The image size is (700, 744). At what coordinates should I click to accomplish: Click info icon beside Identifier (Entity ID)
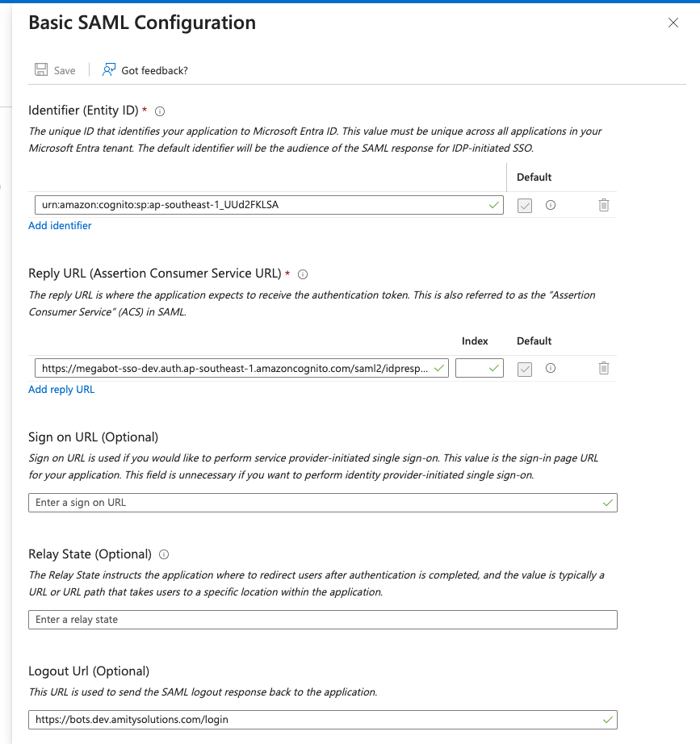[160, 111]
